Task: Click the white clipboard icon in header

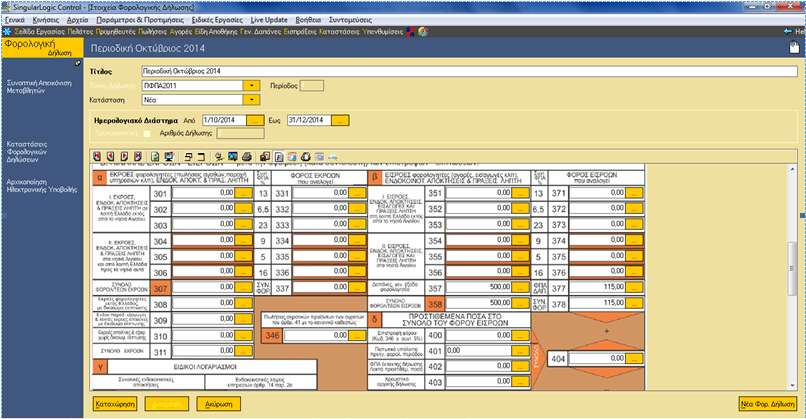Action: click(795, 48)
